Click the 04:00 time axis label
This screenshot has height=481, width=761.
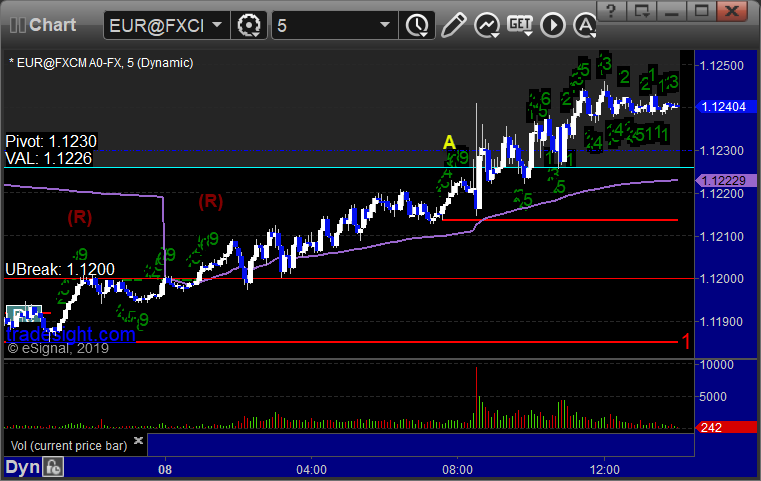312,470
